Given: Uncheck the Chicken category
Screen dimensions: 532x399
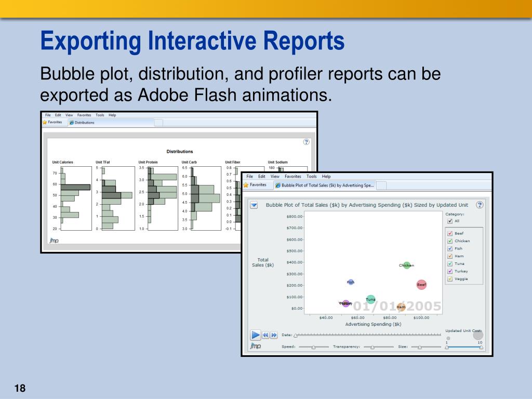Looking at the screenshot, I should pos(450,241).
